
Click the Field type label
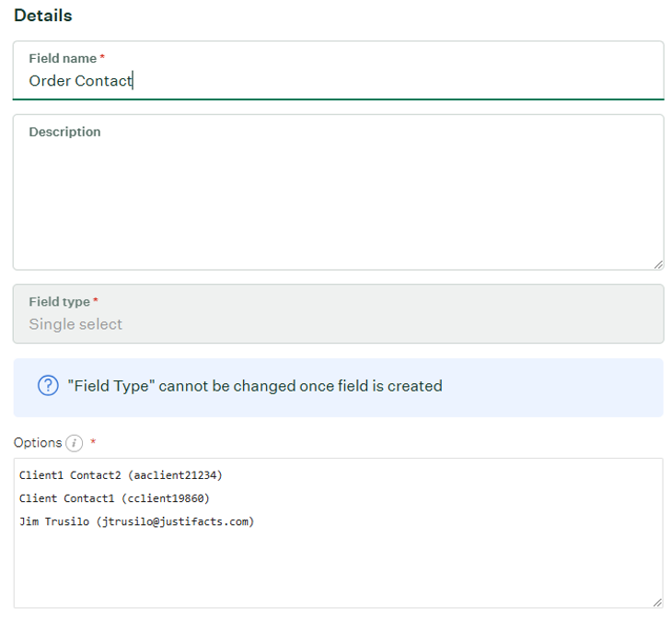[x=60, y=302]
